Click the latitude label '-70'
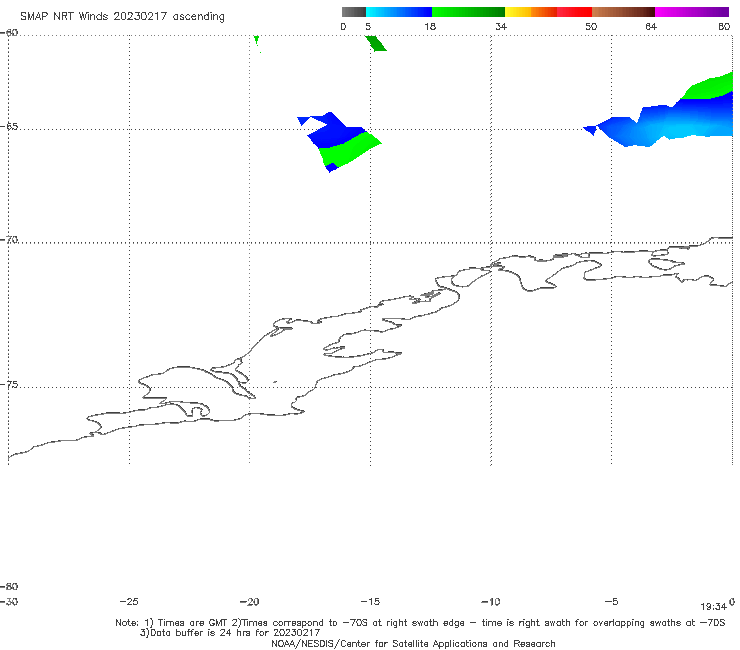 click(9, 240)
